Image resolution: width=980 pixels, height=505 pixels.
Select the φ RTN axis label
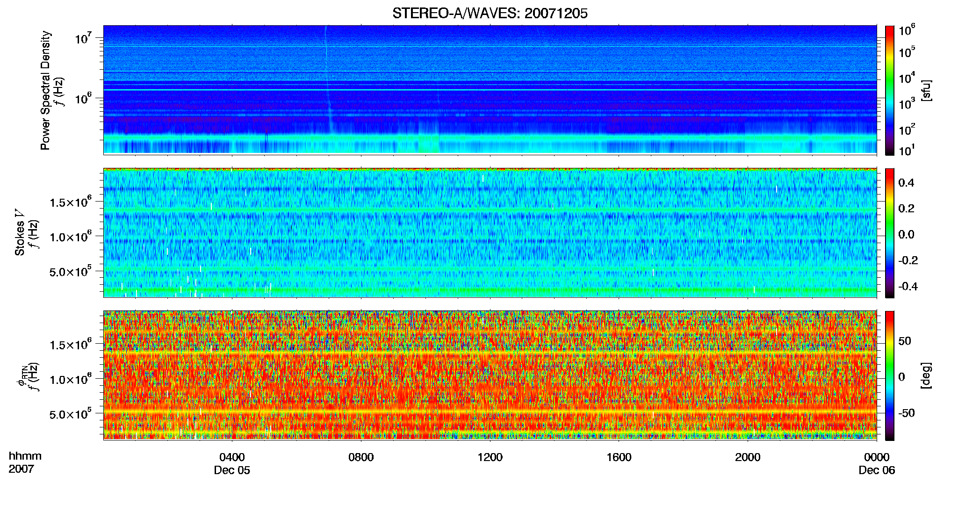(22, 377)
